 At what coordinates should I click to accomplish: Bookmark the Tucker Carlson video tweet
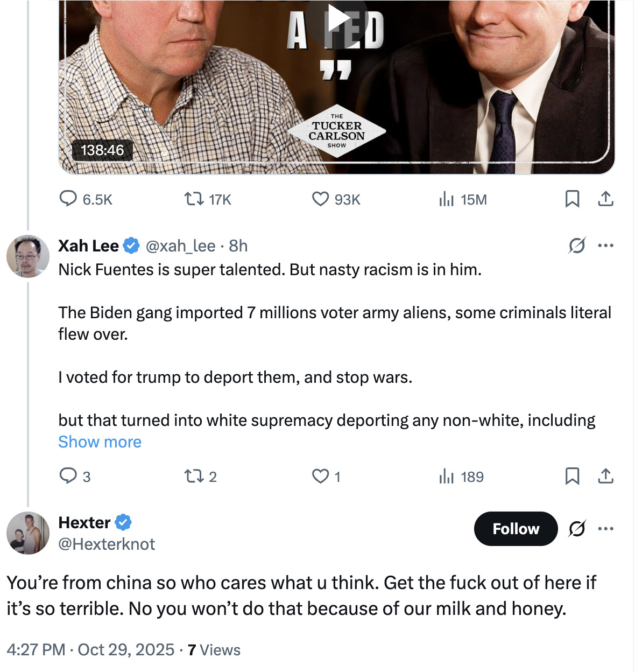coord(572,199)
